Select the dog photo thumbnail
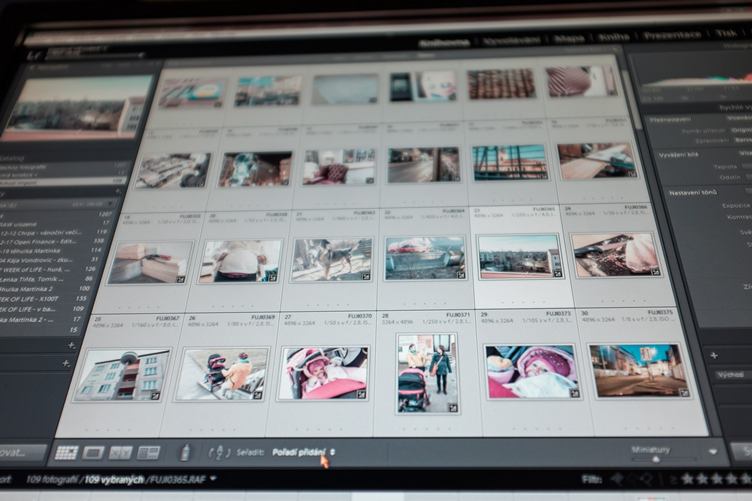Viewport: 752px width, 501px height. point(332,260)
